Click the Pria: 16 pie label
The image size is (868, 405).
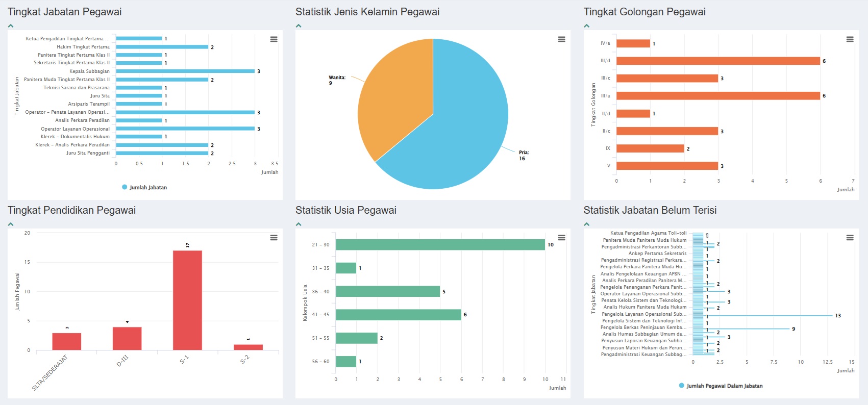click(524, 156)
